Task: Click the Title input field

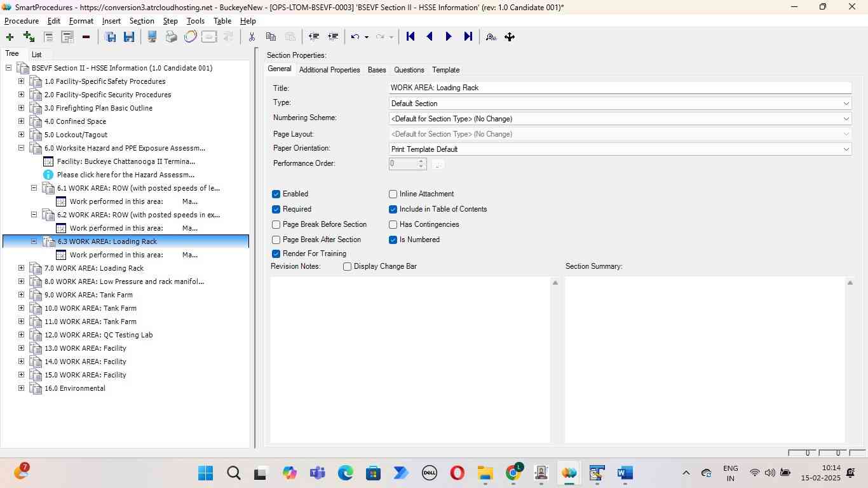Action: pyautogui.click(x=620, y=88)
